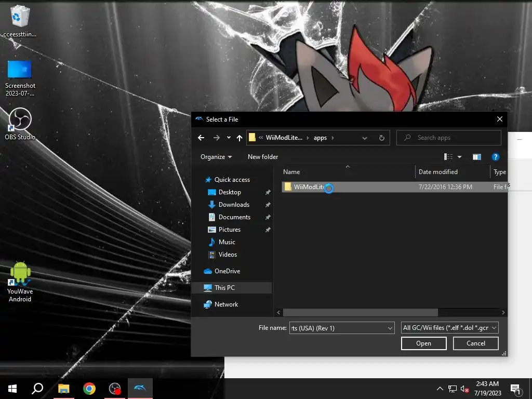532x399 pixels.
Task: Sort by Date modified column
Action: [x=453, y=171]
